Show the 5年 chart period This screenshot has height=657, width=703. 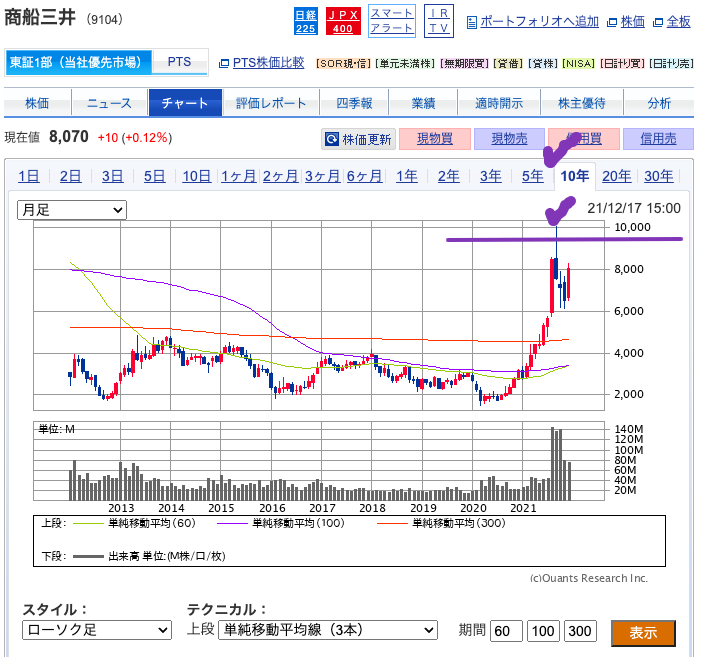(x=533, y=176)
